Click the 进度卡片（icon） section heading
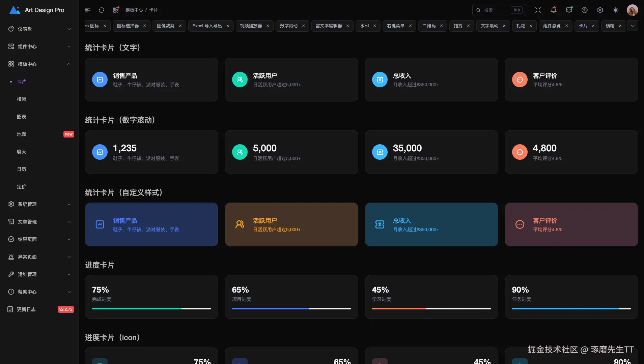Image resolution: width=644 pixels, height=364 pixels. coord(113,338)
